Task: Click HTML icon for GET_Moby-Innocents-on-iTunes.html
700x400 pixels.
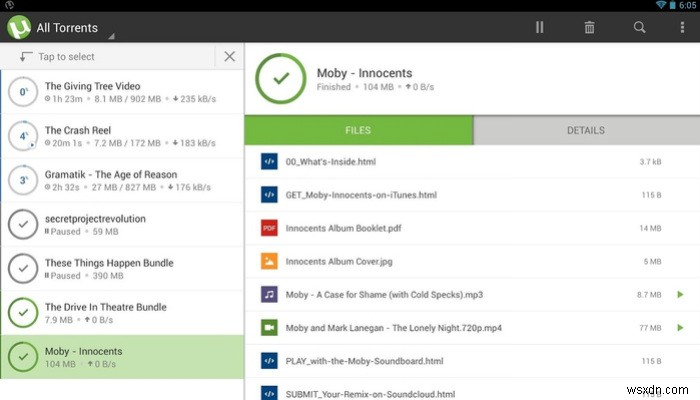Action: (x=269, y=195)
